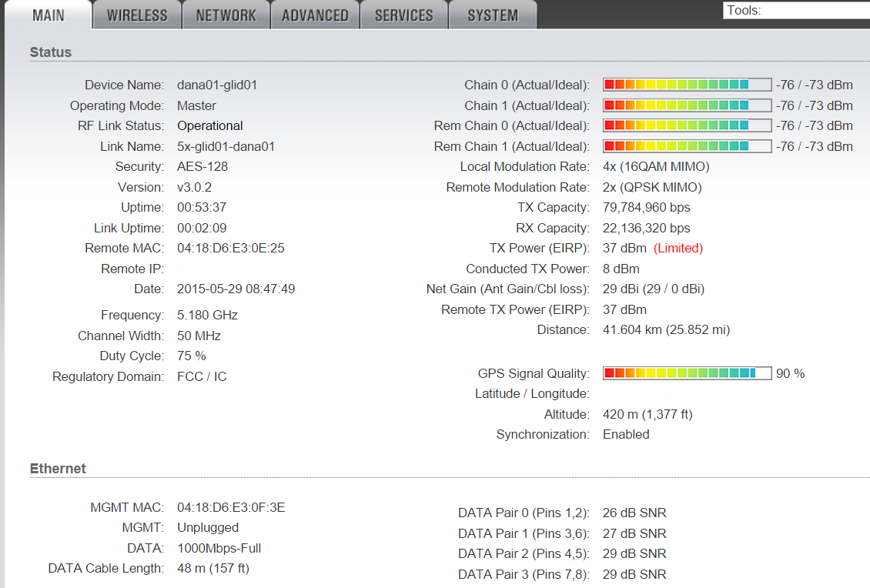The width and height of the screenshot is (870, 588).
Task: Click the Chain 0 signal strength bar
Action: tap(687, 85)
